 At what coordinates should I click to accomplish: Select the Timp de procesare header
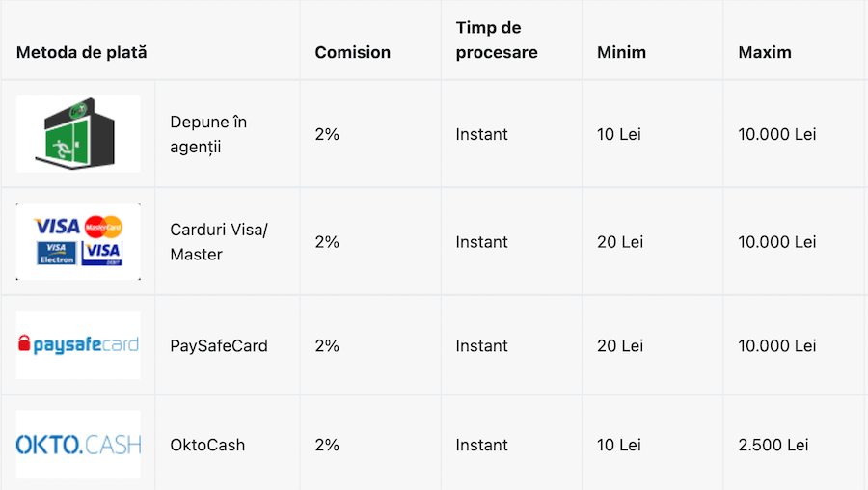click(497, 40)
